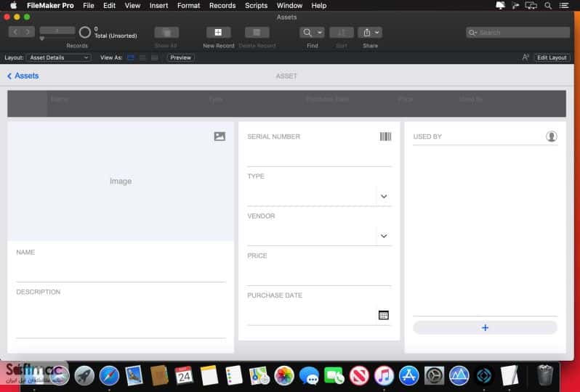Open the Scripts menu
The width and height of the screenshot is (580, 392).
(256, 6)
